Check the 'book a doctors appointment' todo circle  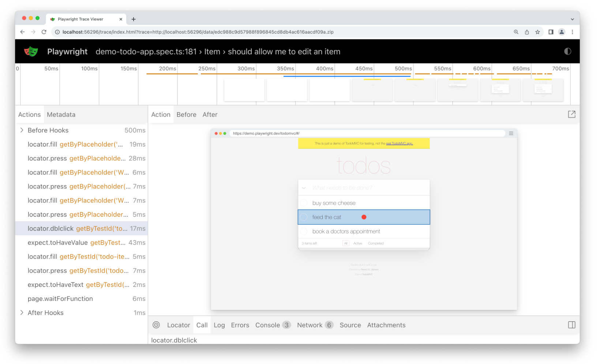[x=304, y=231]
